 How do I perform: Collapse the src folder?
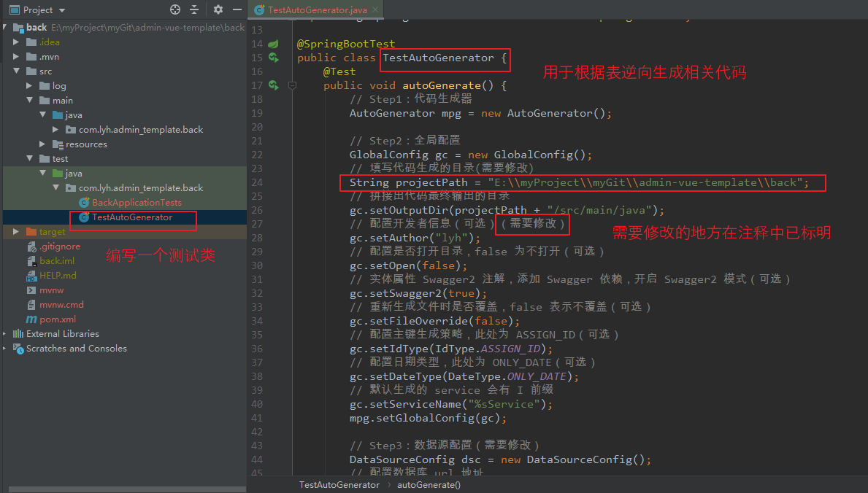(17, 71)
